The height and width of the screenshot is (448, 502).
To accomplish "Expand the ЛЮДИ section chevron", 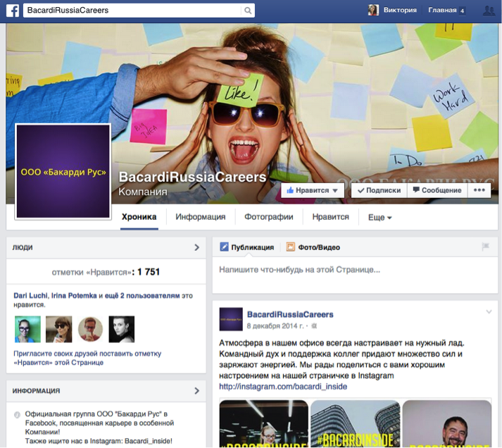I will 196,247.
